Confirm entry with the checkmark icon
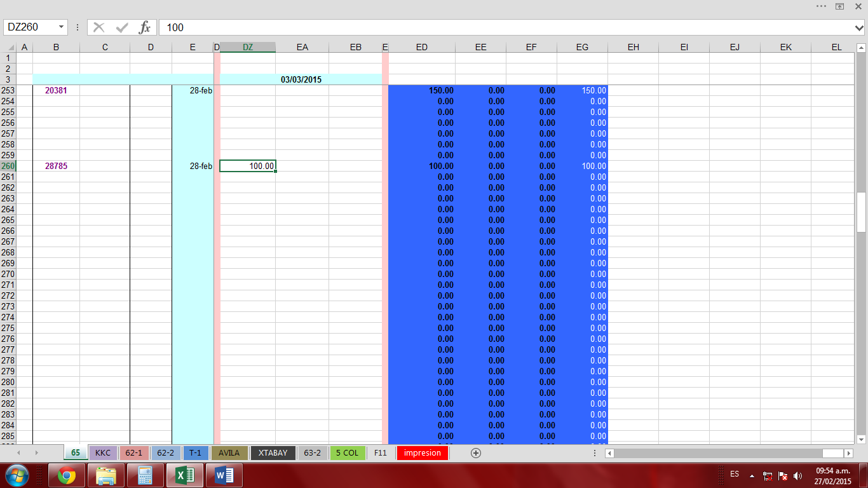The width and height of the screenshot is (868, 488). coord(122,27)
